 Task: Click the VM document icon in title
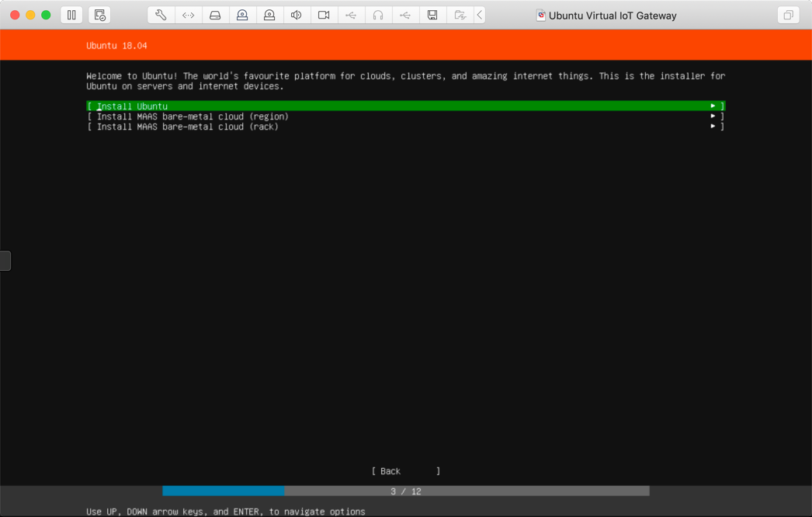pyautogui.click(x=540, y=15)
